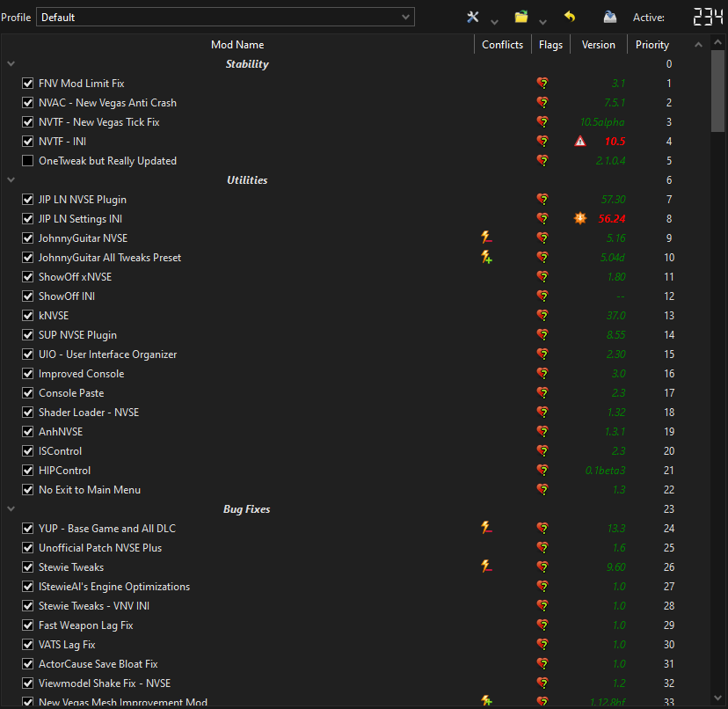Click conflict lightning icon for JohnnyGuitar All Tweaks Preset
The image size is (728, 709).
pos(486,258)
